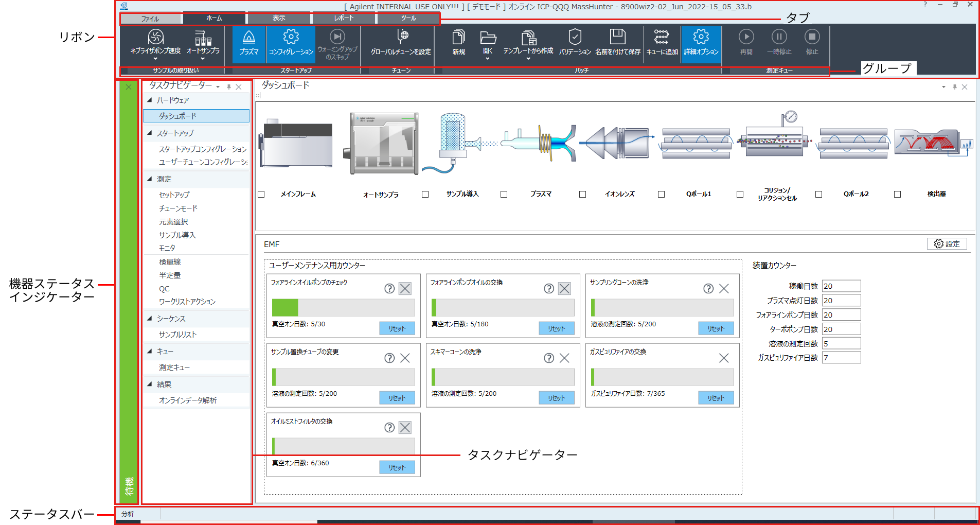Click help icon for フォアラインオイルポンプのチェック
The image size is (980, 525).
[389, 289]
